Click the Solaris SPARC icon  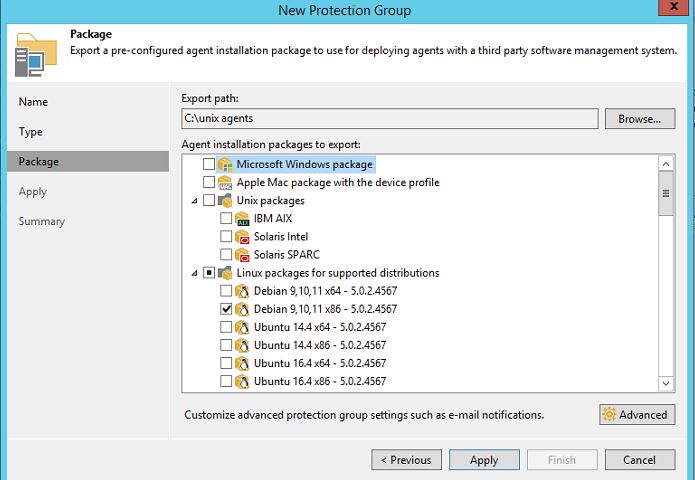point(242,254)
